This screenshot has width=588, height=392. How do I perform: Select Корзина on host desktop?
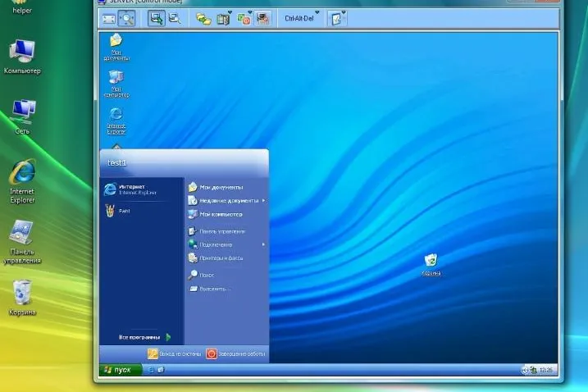[22, 299]
